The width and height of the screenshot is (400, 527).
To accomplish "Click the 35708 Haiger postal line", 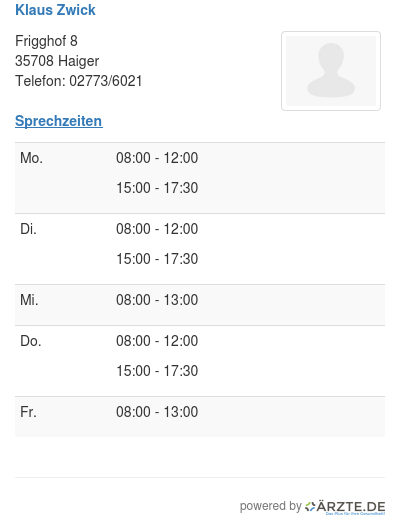I will [57, 61].
